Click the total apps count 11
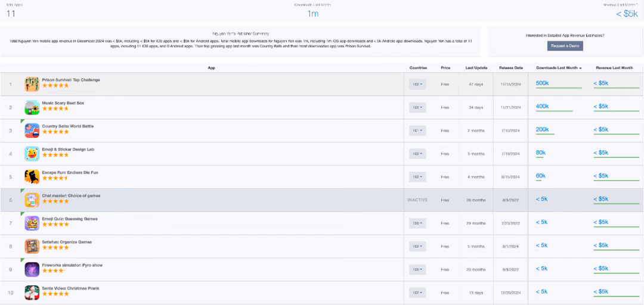This screenshot has height=305, width=644. point(11,14)
